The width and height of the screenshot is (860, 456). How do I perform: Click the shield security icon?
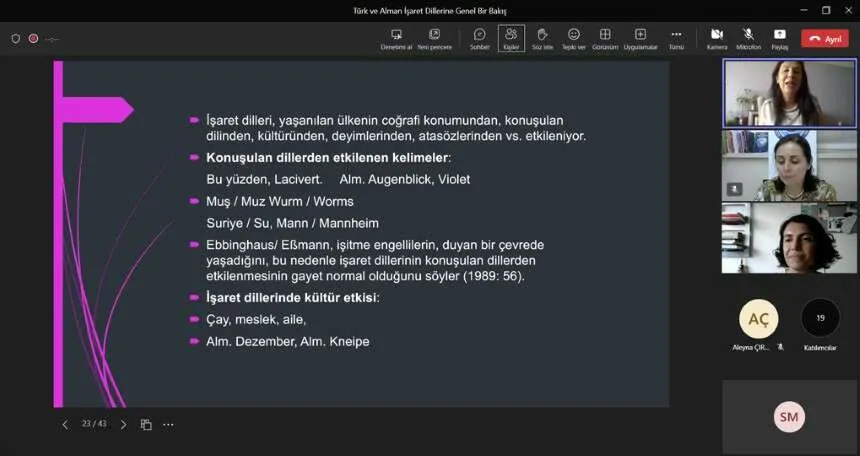coord(16,39)
